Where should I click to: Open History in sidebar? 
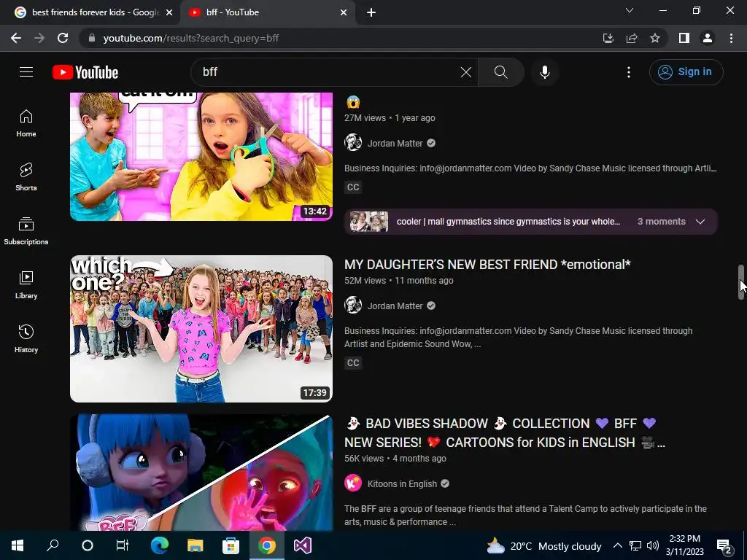26,338
